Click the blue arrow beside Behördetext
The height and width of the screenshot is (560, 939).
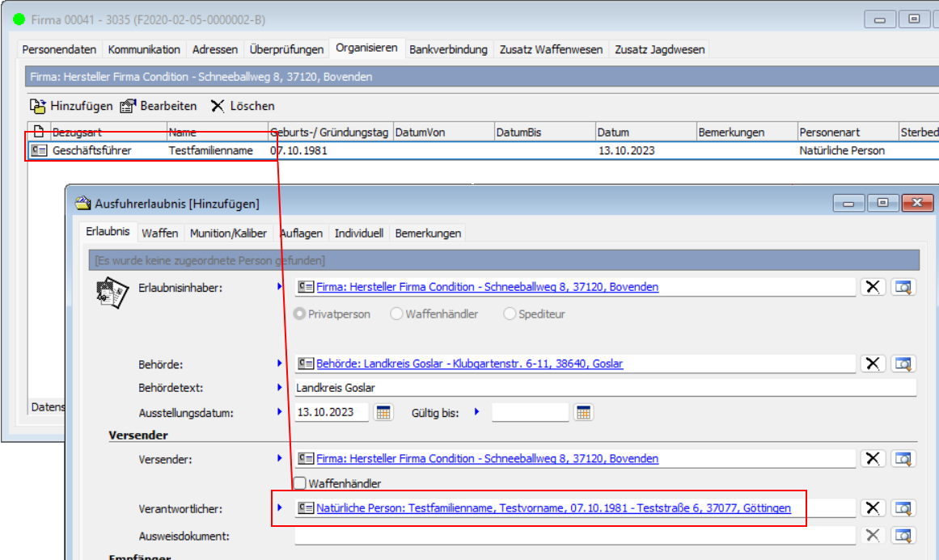click(x=281, y=387)
